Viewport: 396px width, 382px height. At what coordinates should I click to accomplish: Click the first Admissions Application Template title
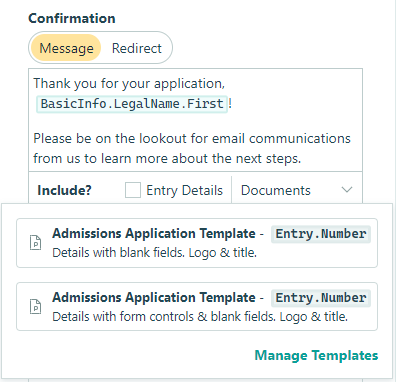pos(154,233)
